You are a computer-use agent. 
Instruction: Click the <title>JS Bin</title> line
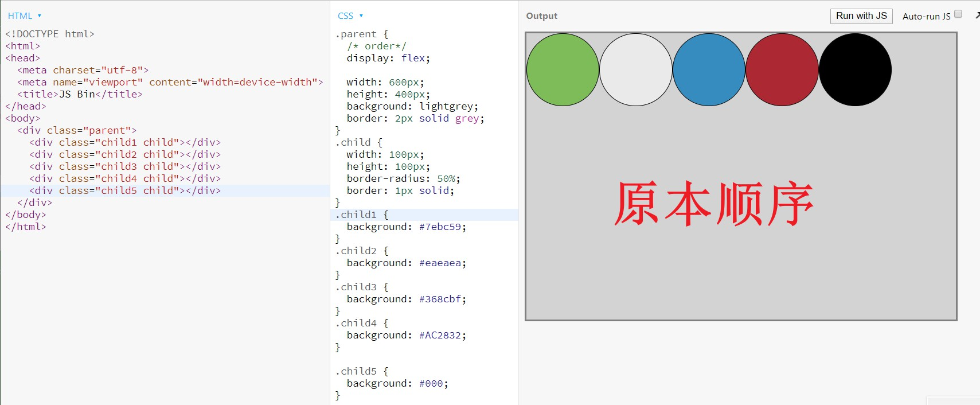[80, 94]
